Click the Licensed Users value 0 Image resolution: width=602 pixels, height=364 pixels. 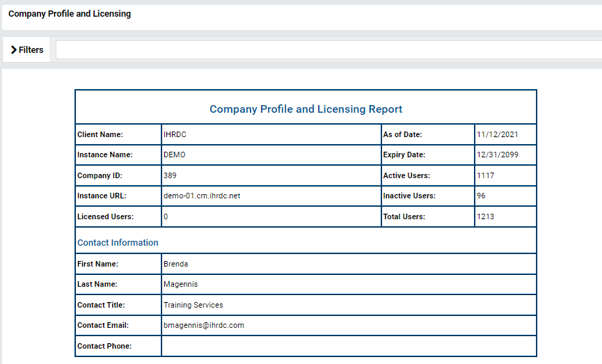click(x=166, y=216)
